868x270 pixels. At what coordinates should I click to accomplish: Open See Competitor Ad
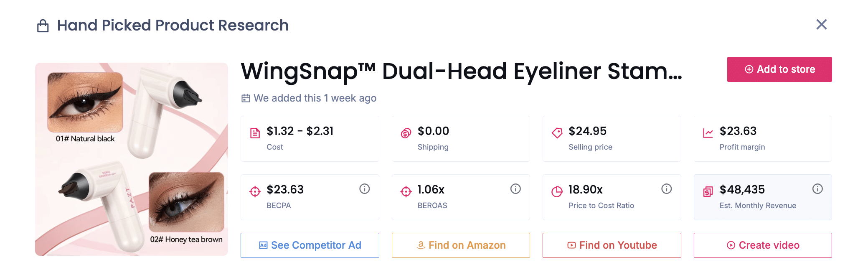tap(310, 245)
